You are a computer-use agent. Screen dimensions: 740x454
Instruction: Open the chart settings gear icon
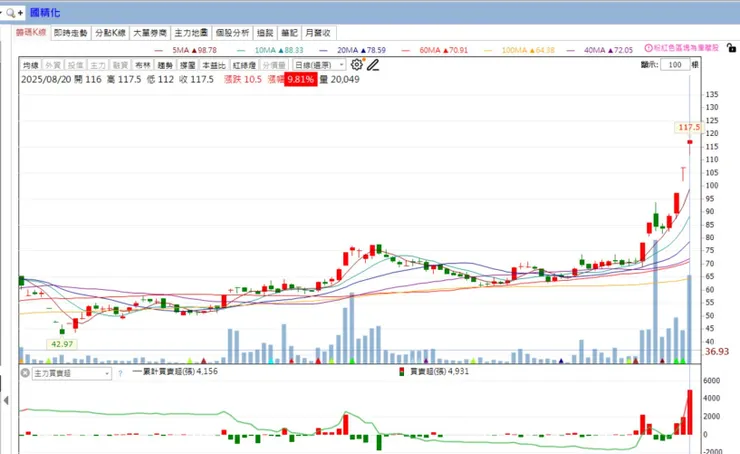tap(357, 65)
